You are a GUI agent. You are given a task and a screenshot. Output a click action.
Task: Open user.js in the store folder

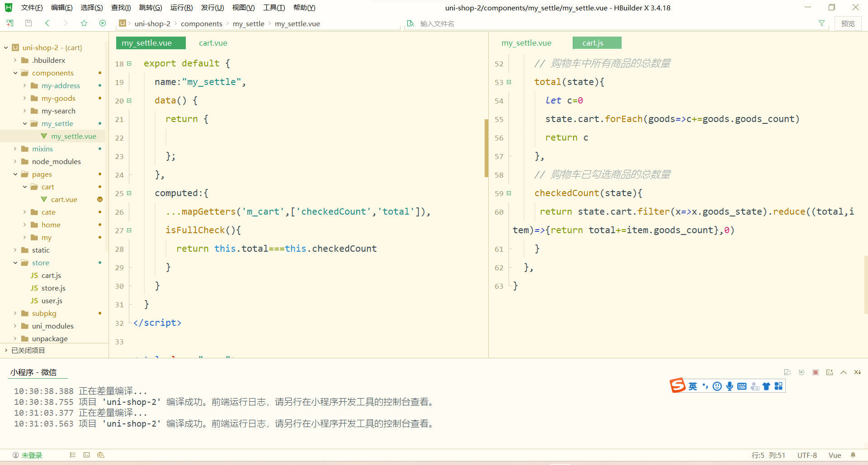[52, 301]
